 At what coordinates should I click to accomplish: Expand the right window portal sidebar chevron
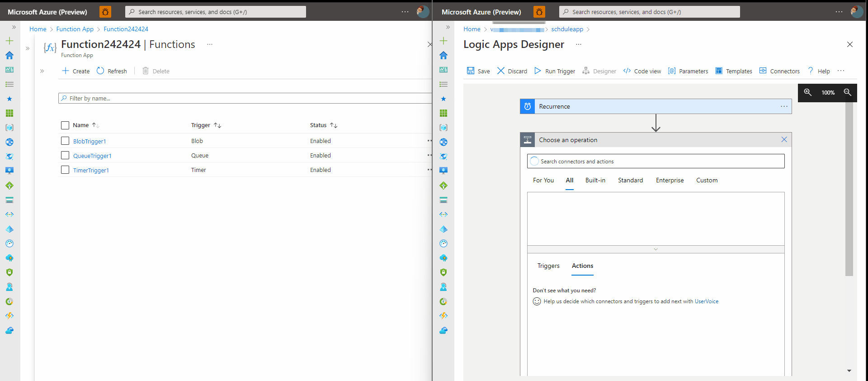pos(448,27)
